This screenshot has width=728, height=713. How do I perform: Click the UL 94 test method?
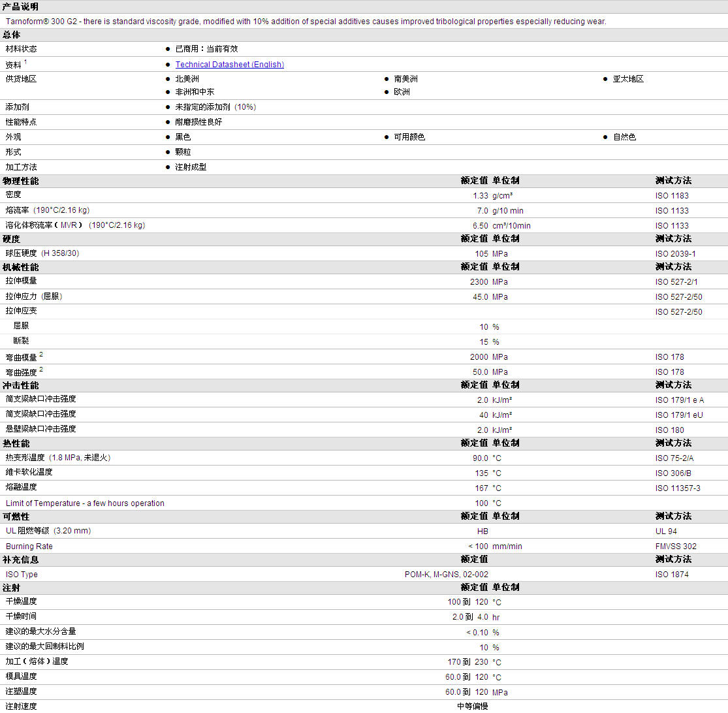[666, 531]
